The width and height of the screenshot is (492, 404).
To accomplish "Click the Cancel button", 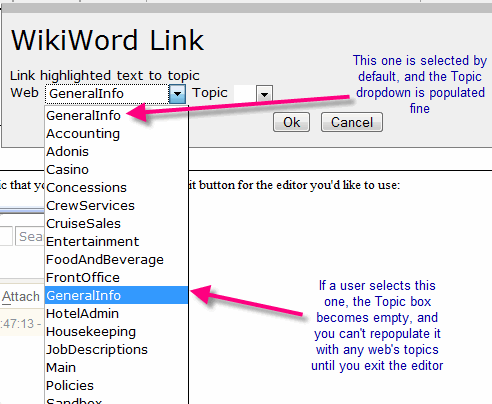I will click(x=352, y=122).
